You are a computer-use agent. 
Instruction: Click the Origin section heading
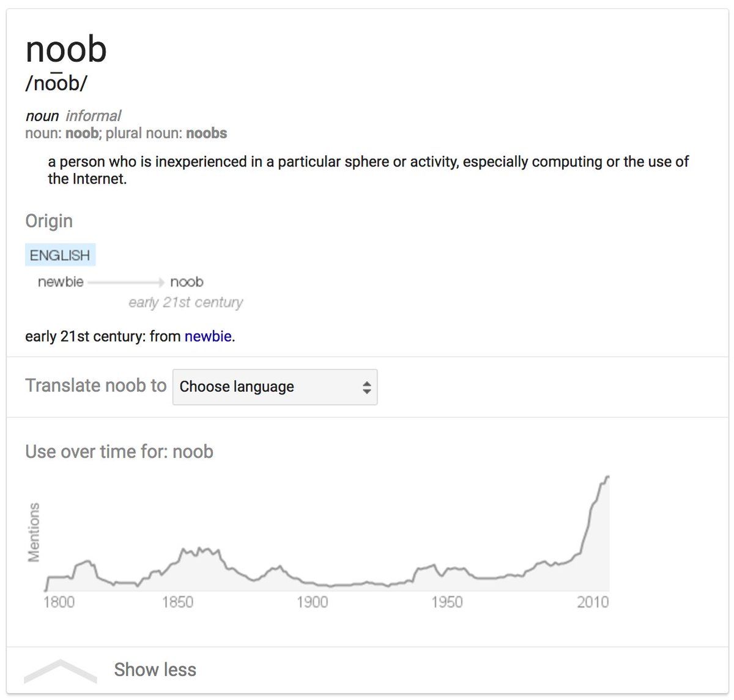click(x=49, y=221)
